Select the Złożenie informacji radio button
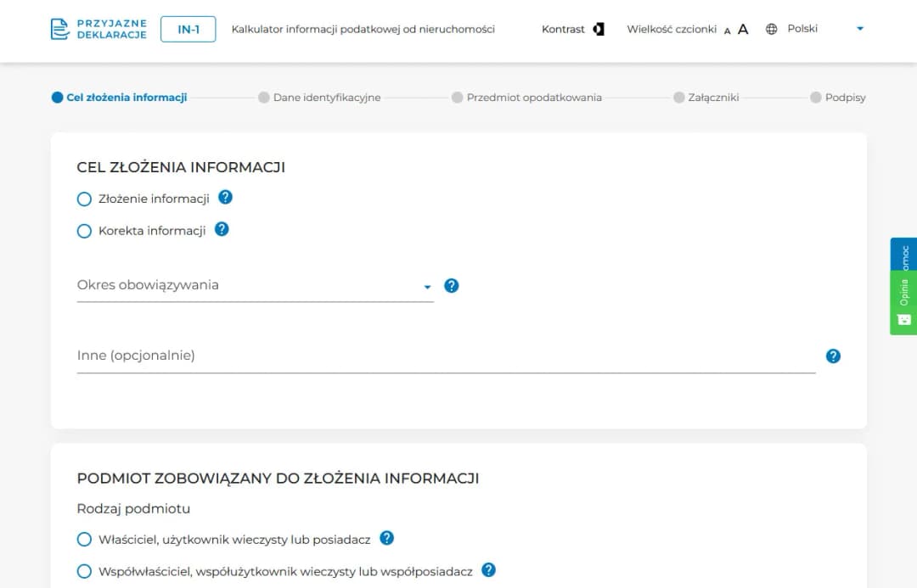The image size is (917, 588). pos(84,199)
